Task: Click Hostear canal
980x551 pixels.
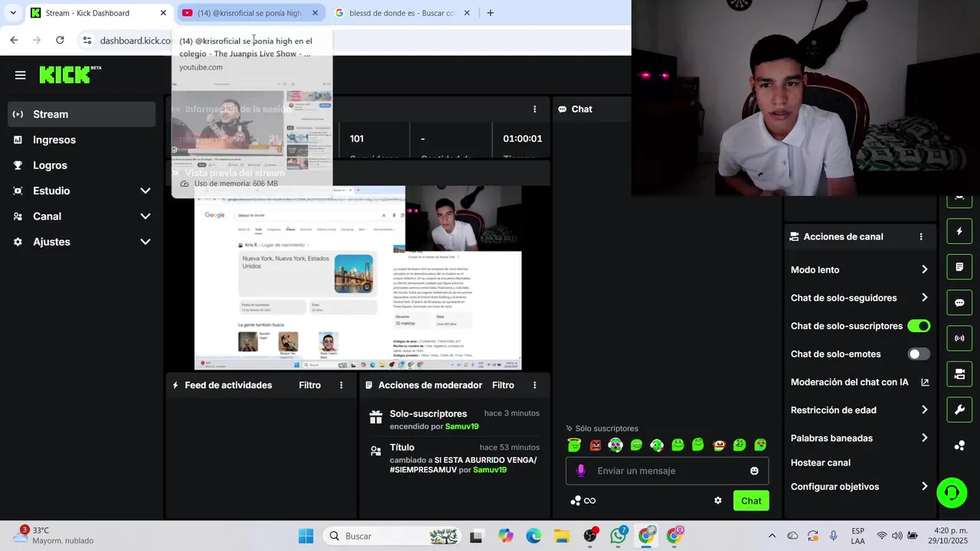Action: tap(821, 462)
